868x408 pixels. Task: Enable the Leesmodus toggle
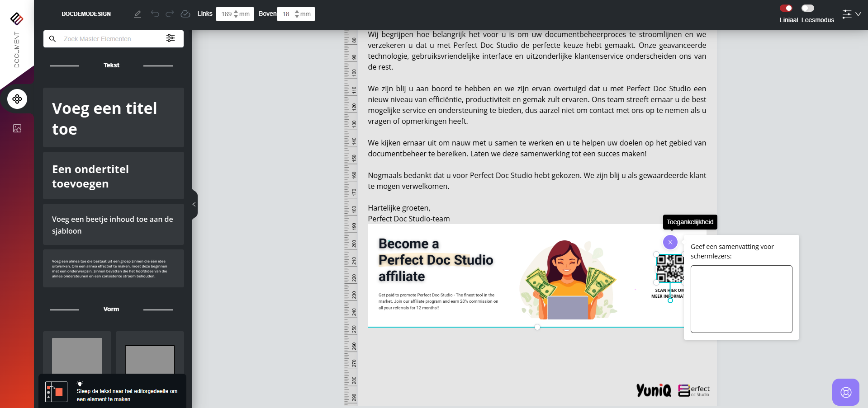pos(807,8)
